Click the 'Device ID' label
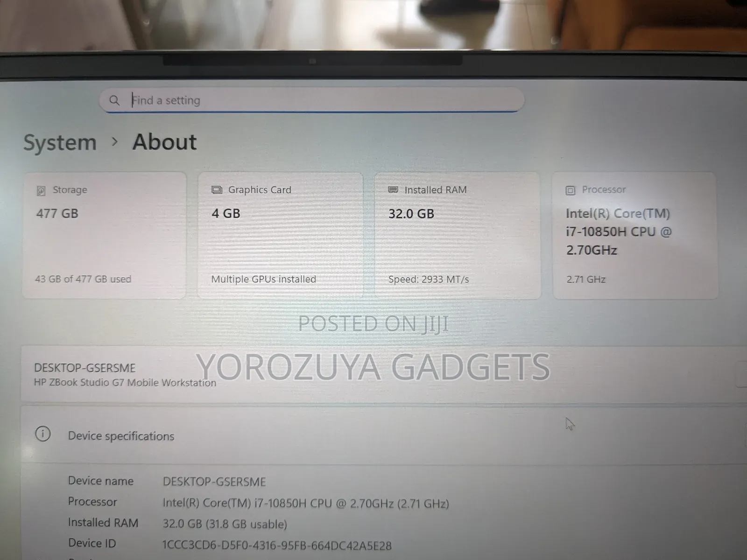 point(92,543)
